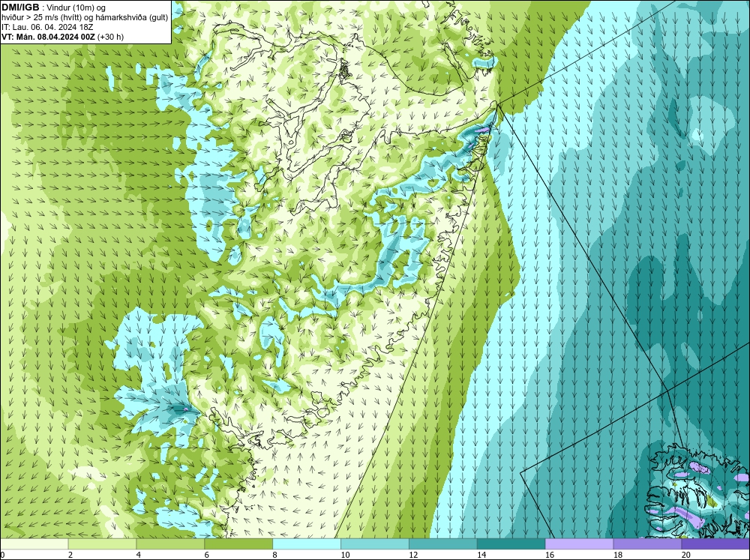Click the 18–20 m/s medium purple legend swatch
Image resolution: width=750 pixels, height=560 pixels.
pos(647,544)
